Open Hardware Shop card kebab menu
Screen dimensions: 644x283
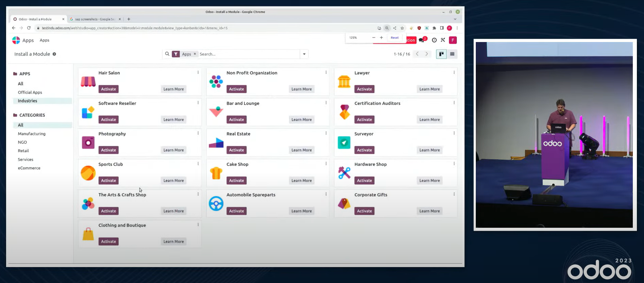point(454,164)
